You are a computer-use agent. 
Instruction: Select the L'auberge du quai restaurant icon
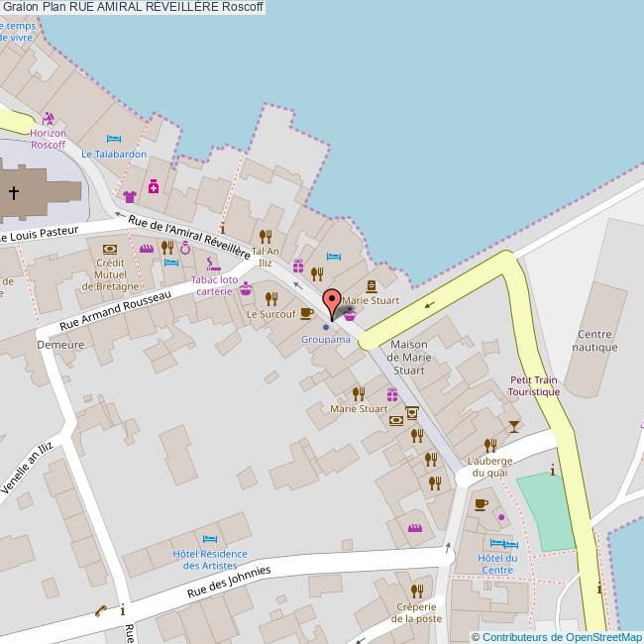point(489,446)
